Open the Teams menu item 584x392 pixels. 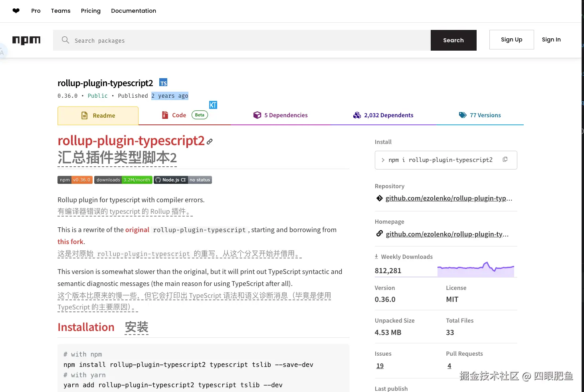click(x=61, y=11)
